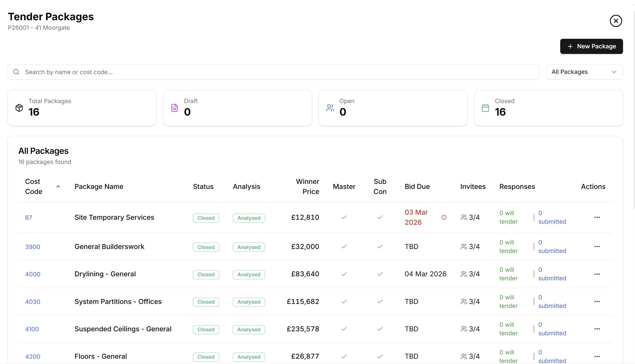Viewport: 635px width, 364px height.
Task: Click the Master checkmark on Site Temporary Services row
Action: [344, 217]
